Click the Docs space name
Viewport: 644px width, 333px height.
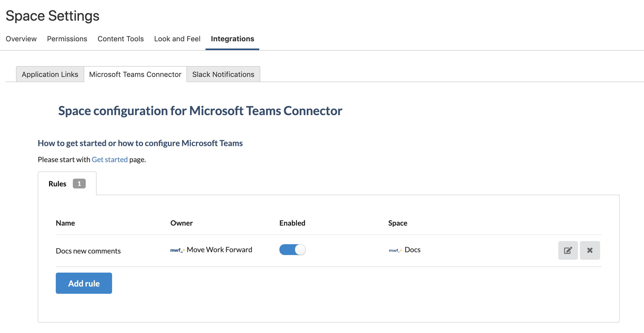click(412, 250)
